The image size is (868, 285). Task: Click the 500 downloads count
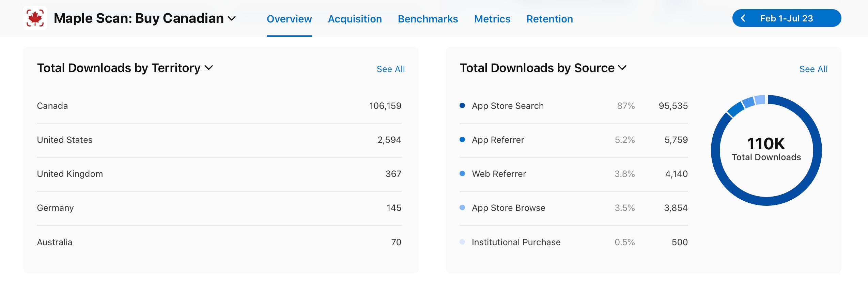coord(680,242)
